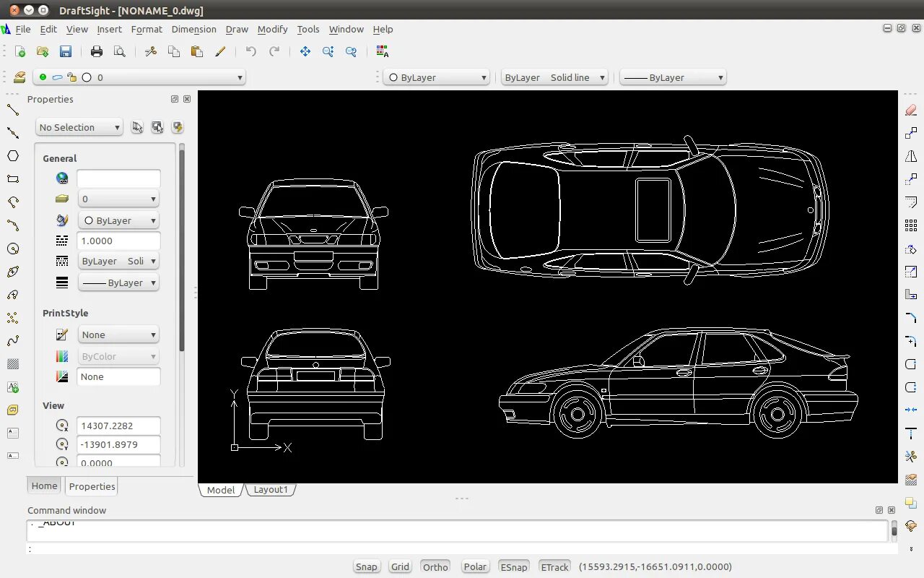
Task: Select the Line tool in the draw toolbar
Action: click(13, 110)
